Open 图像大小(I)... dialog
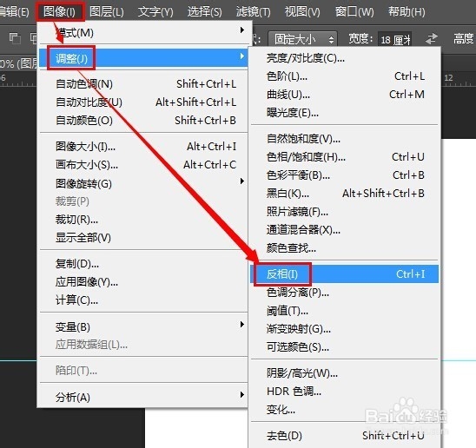This screenshot has height=448, width=476. pyautogui.click(x=144, y=147)
